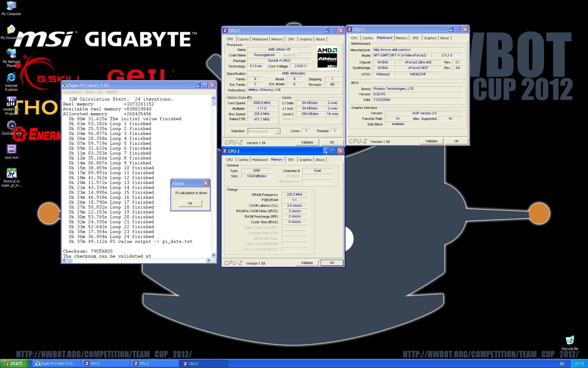Click the Core Voltage 2.016 V value
The width and height of the screenshot is (588, 368).
point(300,66)
